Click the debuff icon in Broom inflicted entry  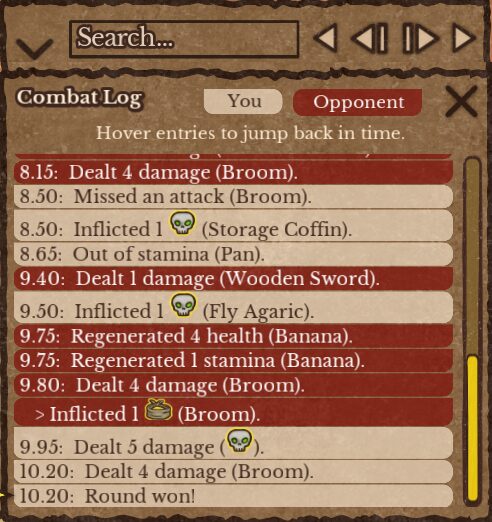pos(158,409)
